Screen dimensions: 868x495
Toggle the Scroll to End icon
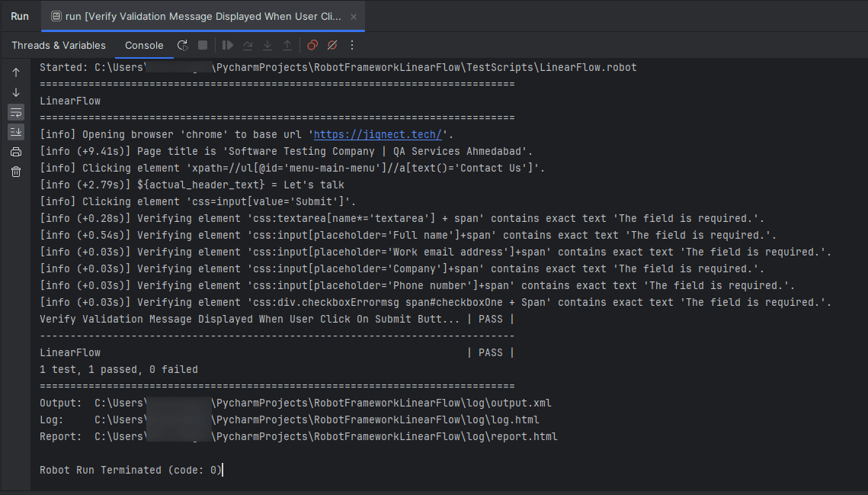point(16,132)
